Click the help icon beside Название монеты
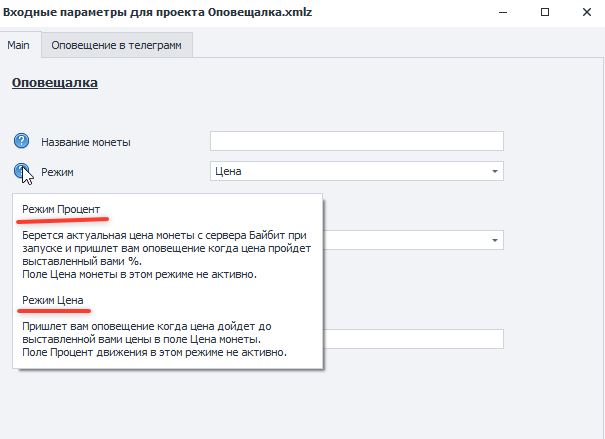The height and width of the screenshot is (439, 605). [x=23, y=141]
